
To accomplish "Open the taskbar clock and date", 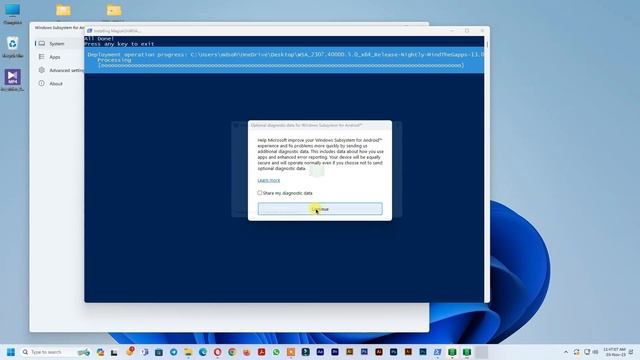I will [x=614, y=352].
